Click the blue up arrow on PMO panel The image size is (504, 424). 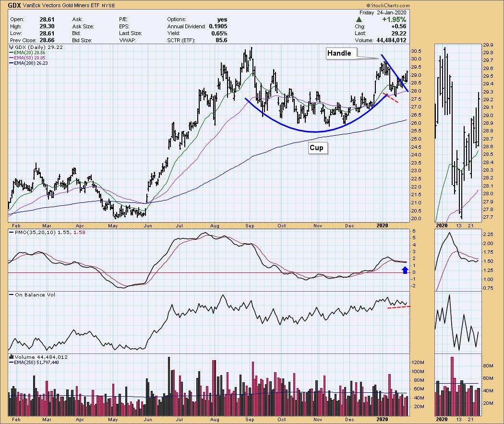pos(405,271)
